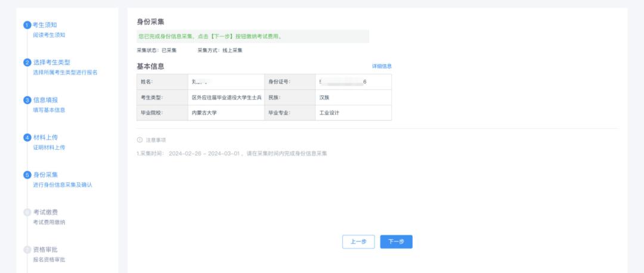Viewport: 644px width, 273px height.
Task: Click the 考生类型 label cell
Action: click(162, 98)
